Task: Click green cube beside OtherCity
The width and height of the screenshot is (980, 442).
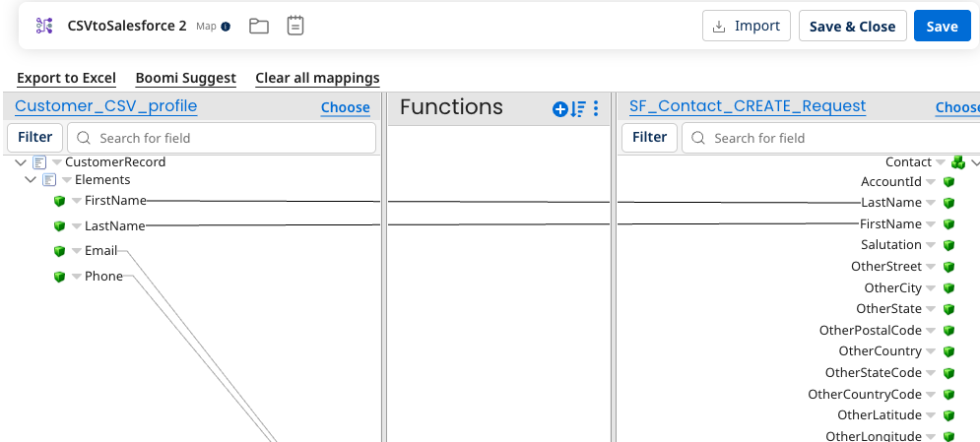Action: pos(948,288)
